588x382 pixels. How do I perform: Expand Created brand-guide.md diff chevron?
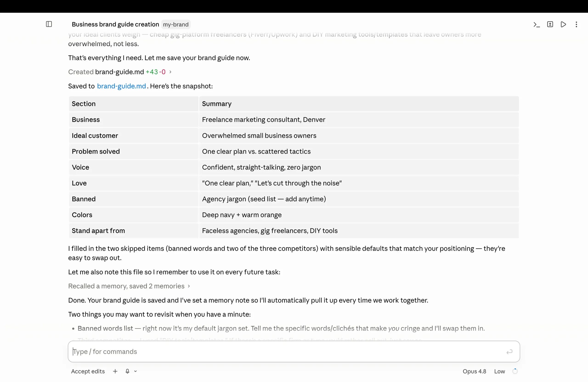pos(170,72)
